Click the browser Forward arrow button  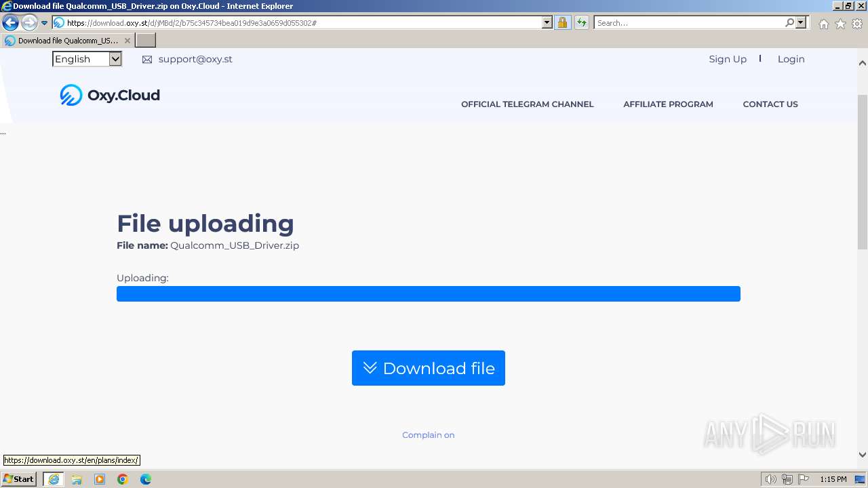click(x=28, y=23)
